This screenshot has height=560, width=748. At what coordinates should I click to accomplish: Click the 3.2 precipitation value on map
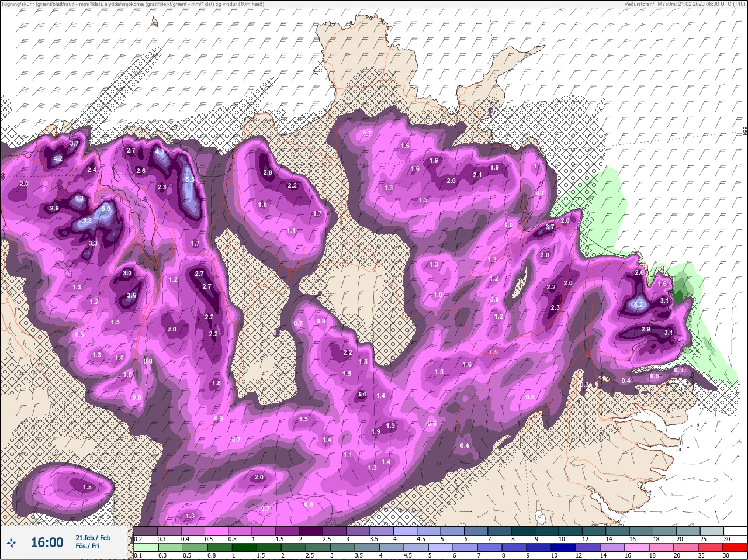coord(128,273)
